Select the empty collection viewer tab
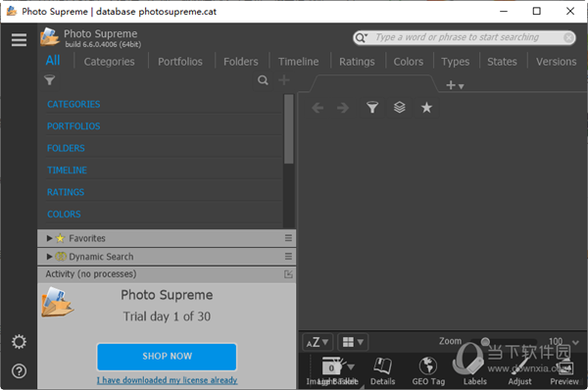The height and width of the screenshot is (390, 588). [x=374, y=84]
